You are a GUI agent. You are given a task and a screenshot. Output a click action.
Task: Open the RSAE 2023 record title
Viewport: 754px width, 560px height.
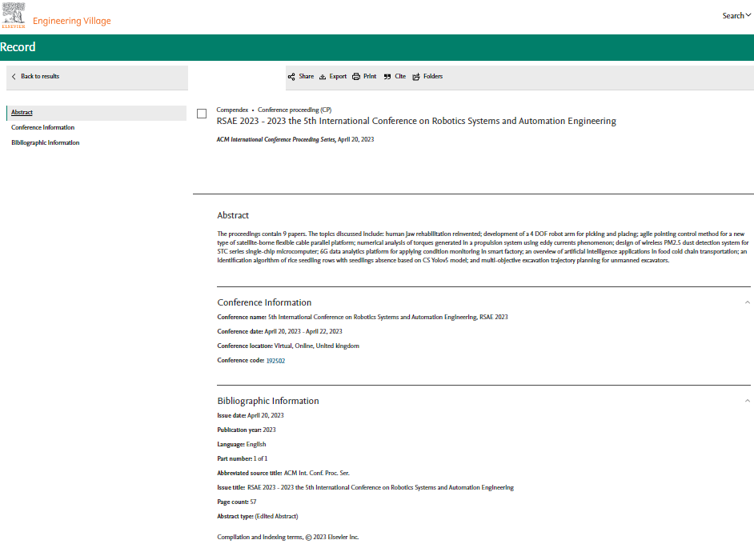pyautogui.click(x=416, y=121)
